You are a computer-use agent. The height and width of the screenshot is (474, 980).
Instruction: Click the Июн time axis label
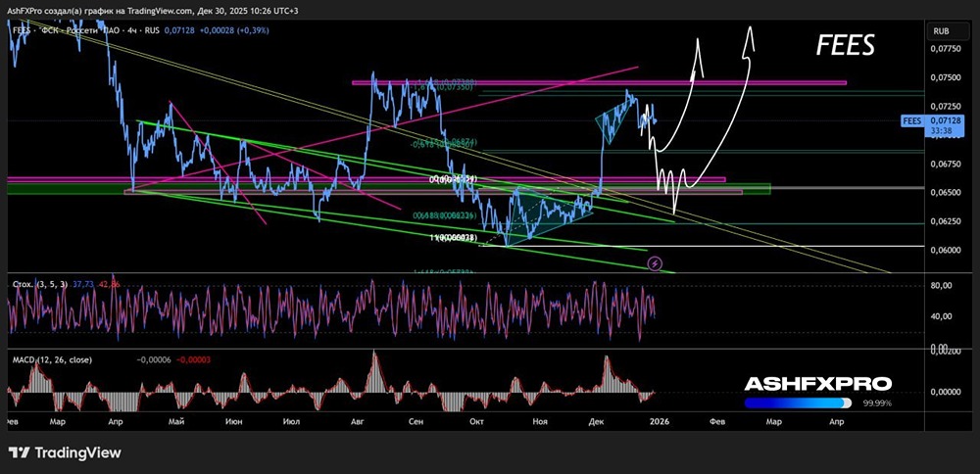tap(234, 422)
